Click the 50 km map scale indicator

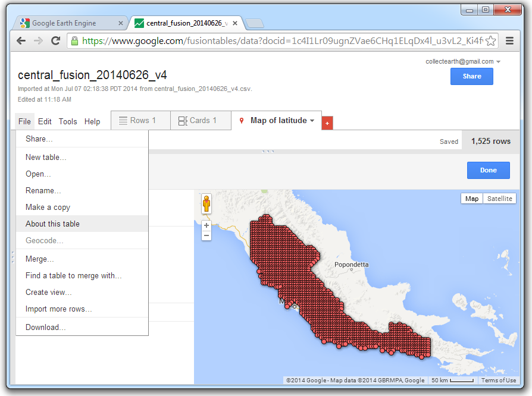point(453,381)
